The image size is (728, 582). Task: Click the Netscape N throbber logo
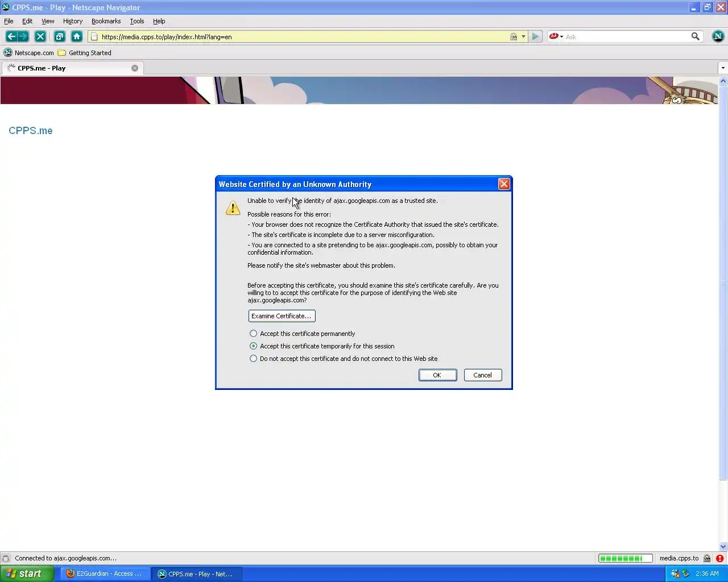click(x=718, y=36)
